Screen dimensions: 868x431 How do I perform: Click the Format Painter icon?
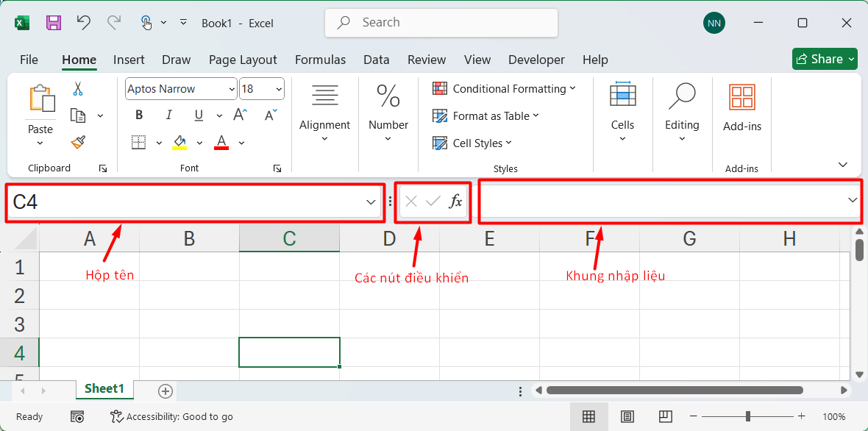click(x=76, y=141)
